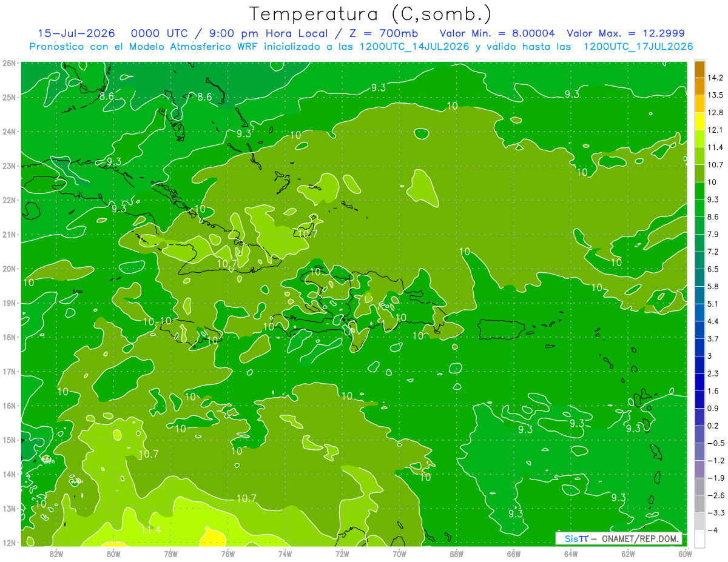
Task: Click longitude label 76W
Action: coord(227,553)
